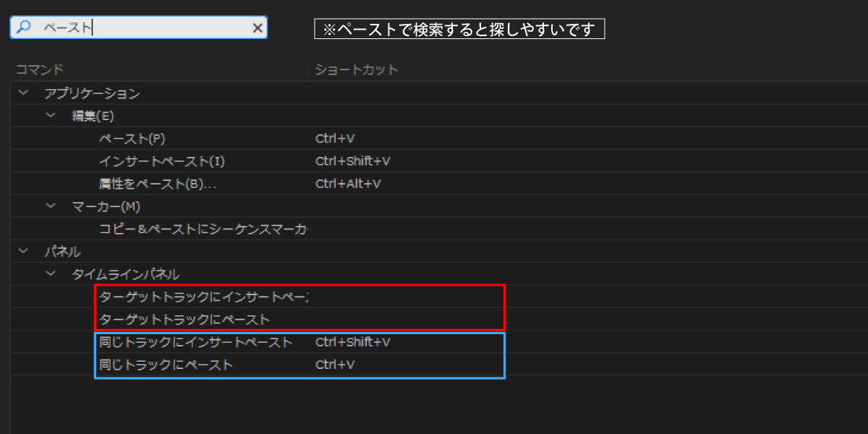Viewport: 868px width, 434px height.
Task: Click Ctrl+V shortcut of 同じトラックにペースト
Action: point(335,365)
